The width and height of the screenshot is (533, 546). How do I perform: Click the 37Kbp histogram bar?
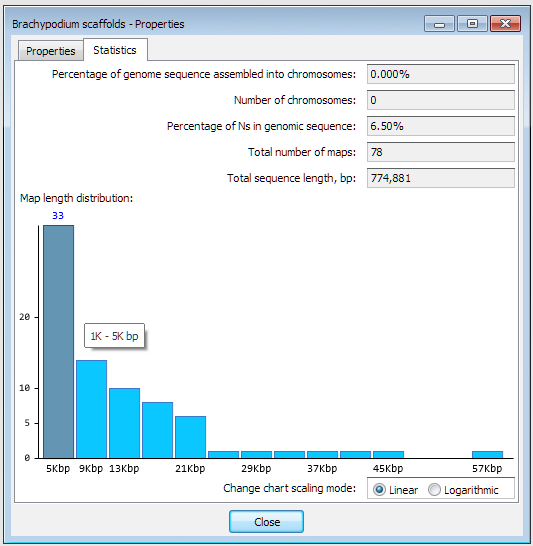(x=322, y=454)
